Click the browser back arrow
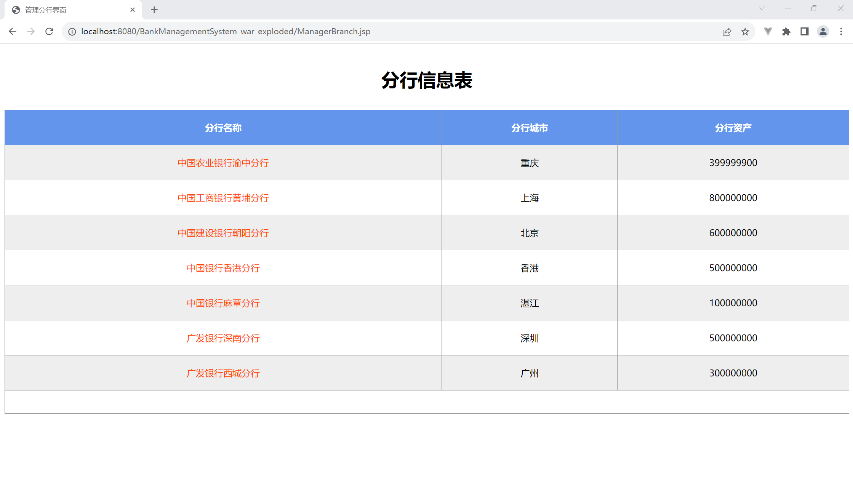This screenshot has height=504, width=853. 13,32
